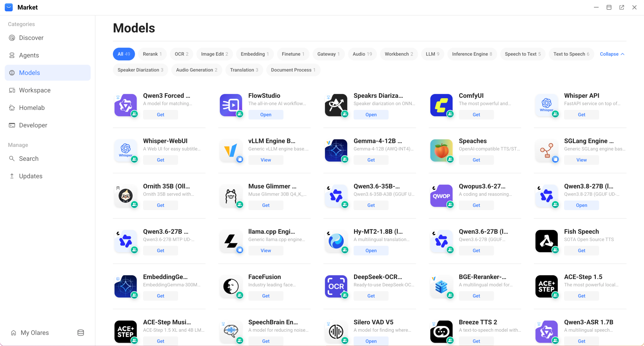Image resolution: width=644 pixels, height=346 pixels.
Task: Open the Agents category
Action: (48, 55)
